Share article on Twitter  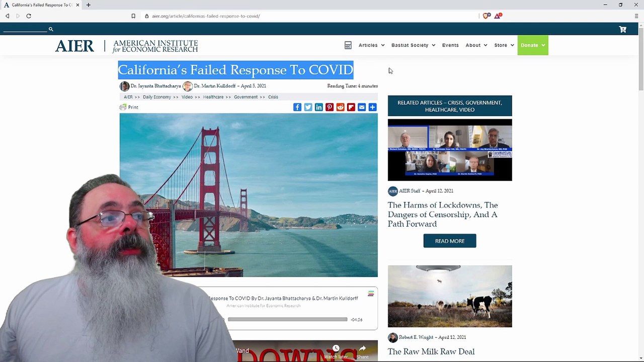click(x=308, y=107)
